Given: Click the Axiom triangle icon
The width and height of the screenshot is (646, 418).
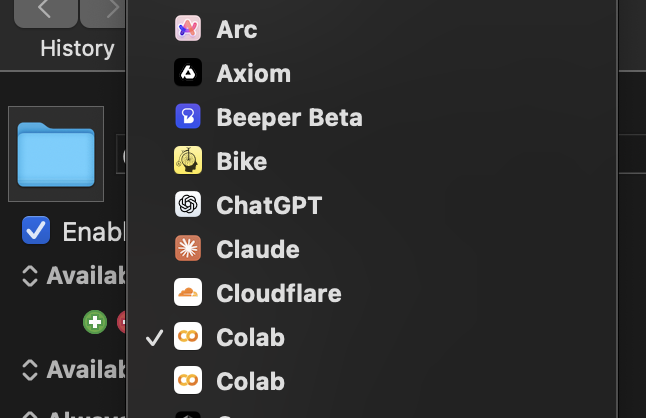Looking at the screenshot, I should tap(188, 72).
